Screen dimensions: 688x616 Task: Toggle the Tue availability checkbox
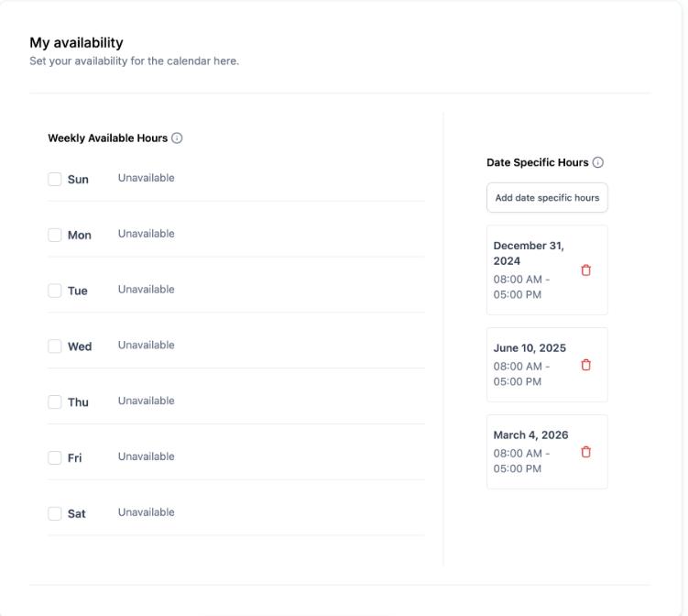click(x=55, y=291)
